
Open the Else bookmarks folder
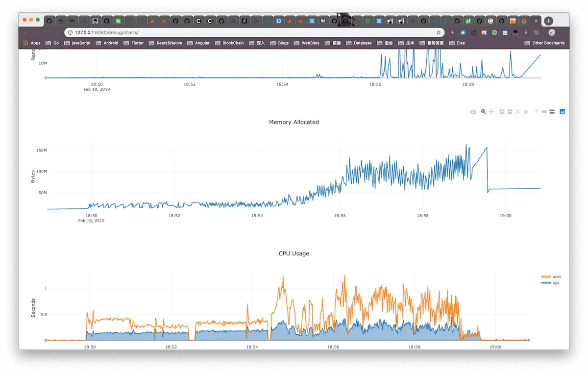click(x=457, y=43)
